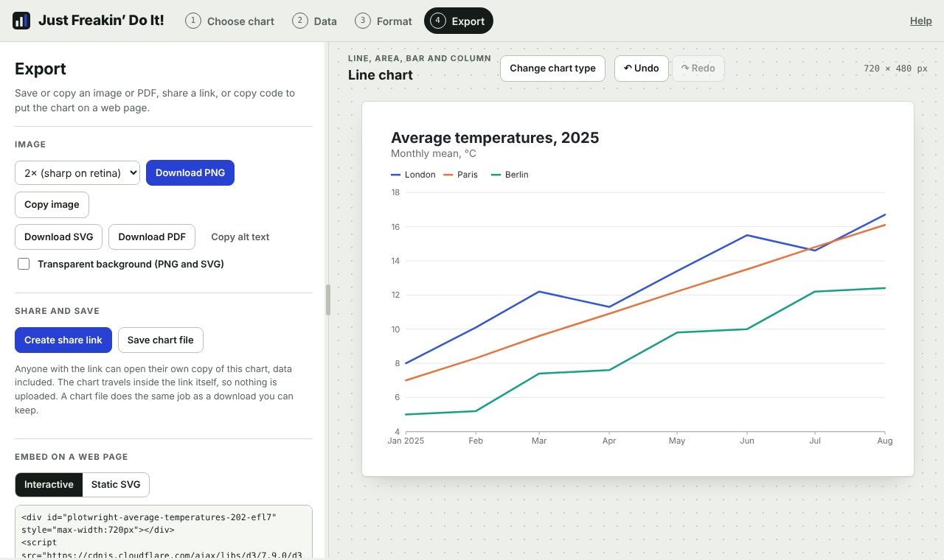Open the Help link
The height and width of the screenshot is (560, 944).
click(921, 21)
